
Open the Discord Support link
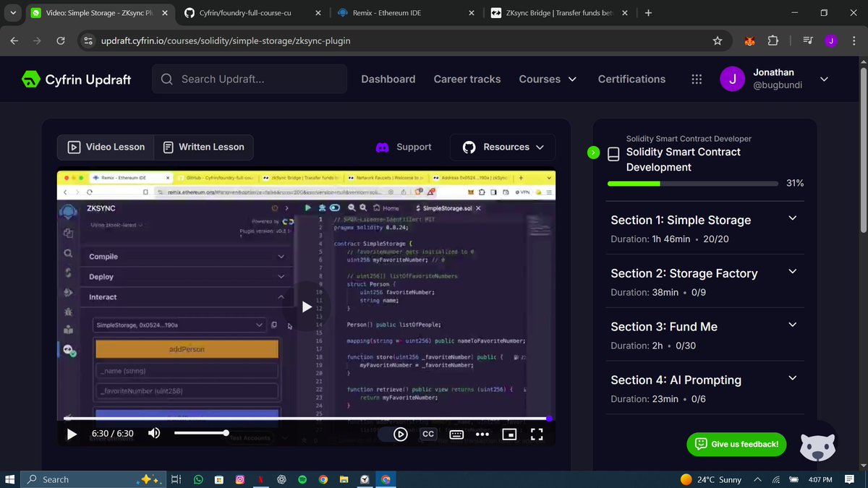point(404,147)
